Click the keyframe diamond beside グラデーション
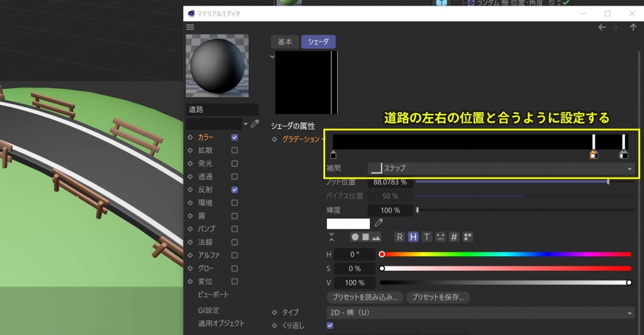This screenshot has width=644, height=335. (x=274, y=139)
